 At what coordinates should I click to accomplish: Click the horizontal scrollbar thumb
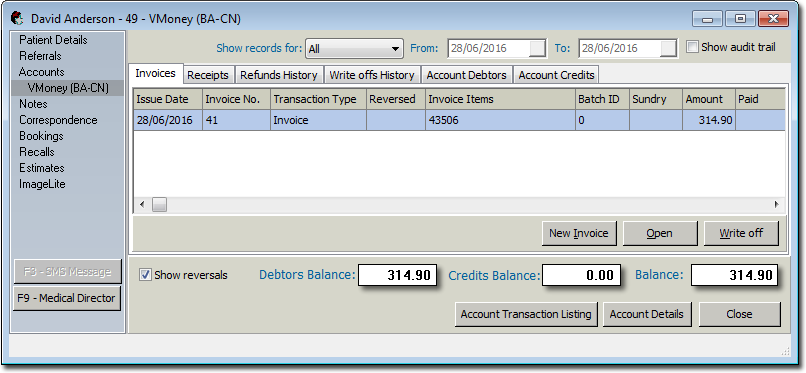click(159, 204)
